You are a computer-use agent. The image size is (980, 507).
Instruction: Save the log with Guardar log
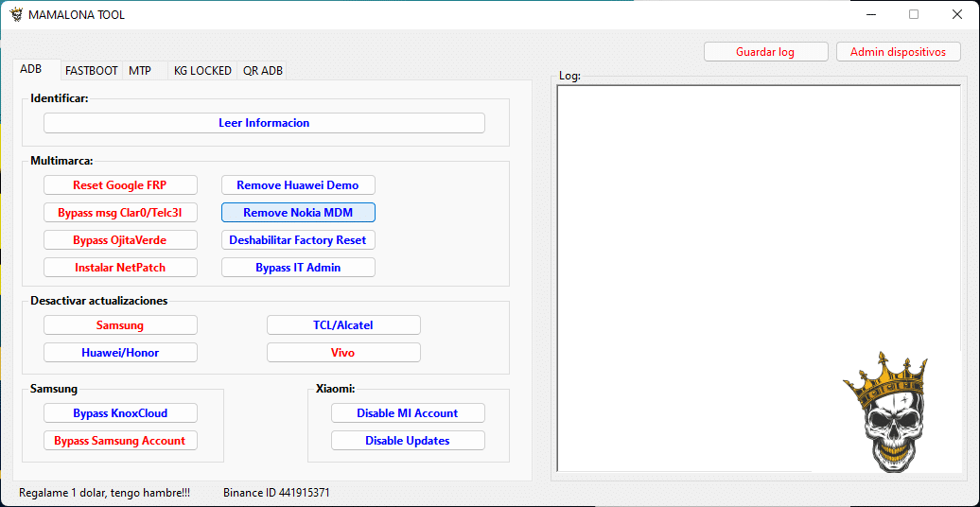pyautogui.click(x=765, y=52)
